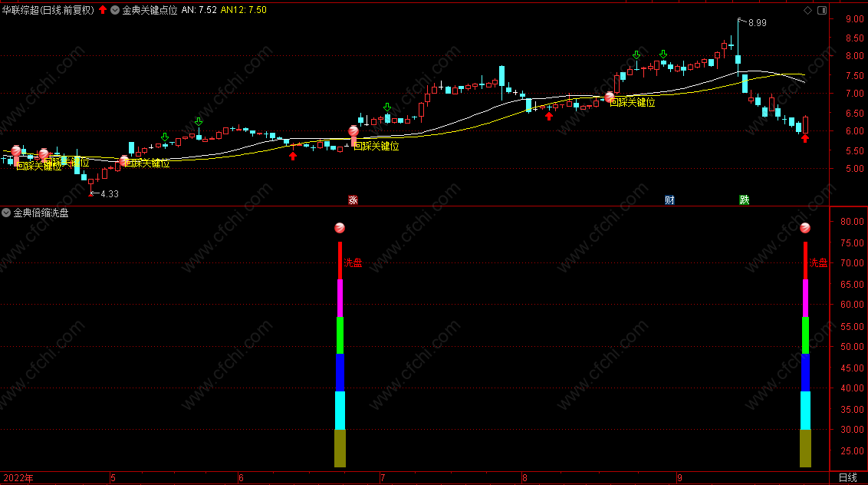Click the red ball above June's 回踩关键位 label
This screenshot has width=868, height=485.
(x=353, y=131)
